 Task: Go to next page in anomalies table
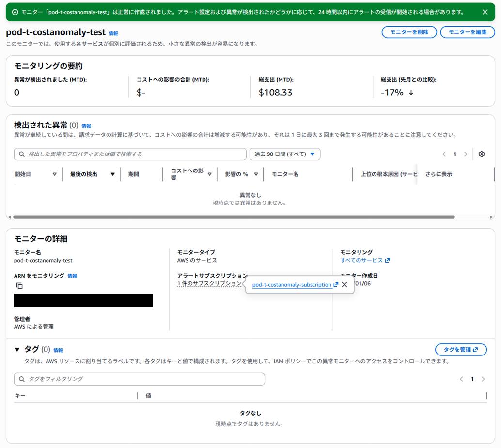tap(466, 154)
